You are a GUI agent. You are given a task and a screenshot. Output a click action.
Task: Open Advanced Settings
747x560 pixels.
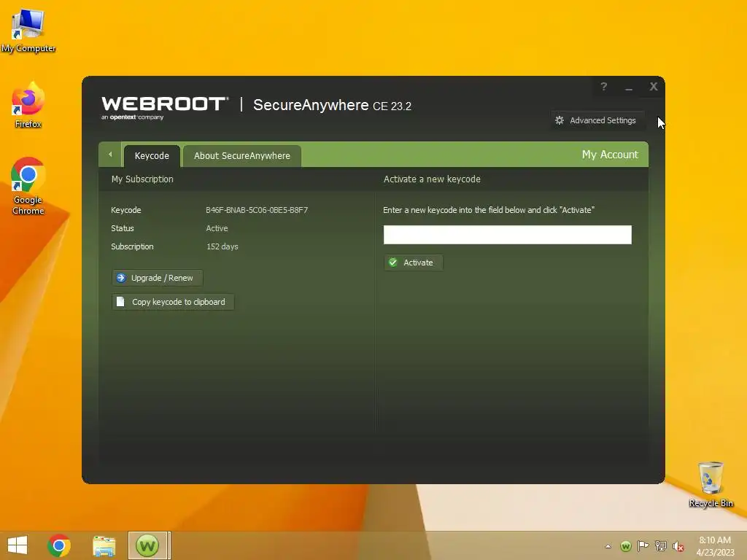597,120
